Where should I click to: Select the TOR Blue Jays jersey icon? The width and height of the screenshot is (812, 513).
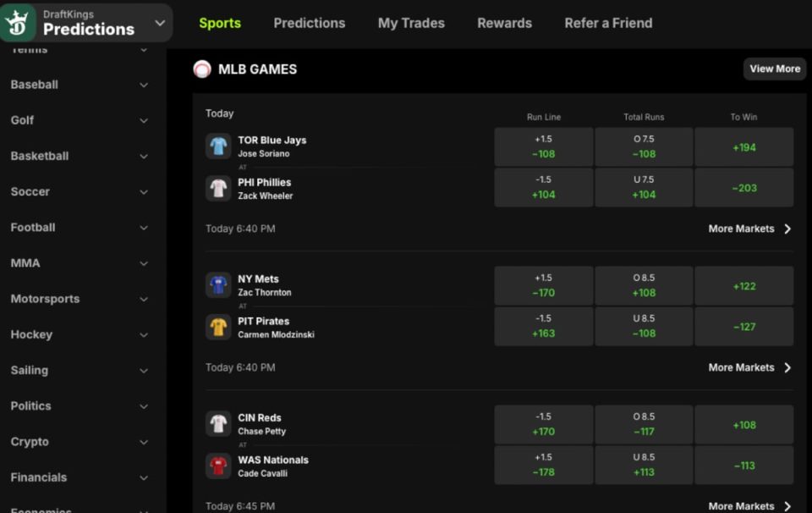[218, 146]
